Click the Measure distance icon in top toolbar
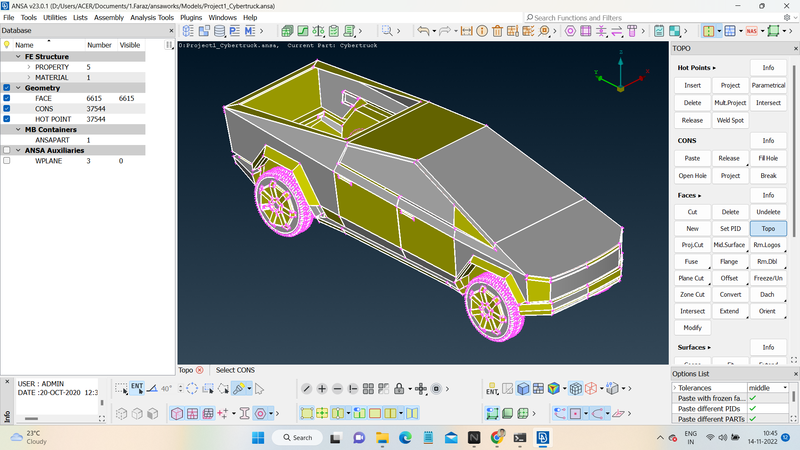800x450 pixels. [x=466, y=31]
